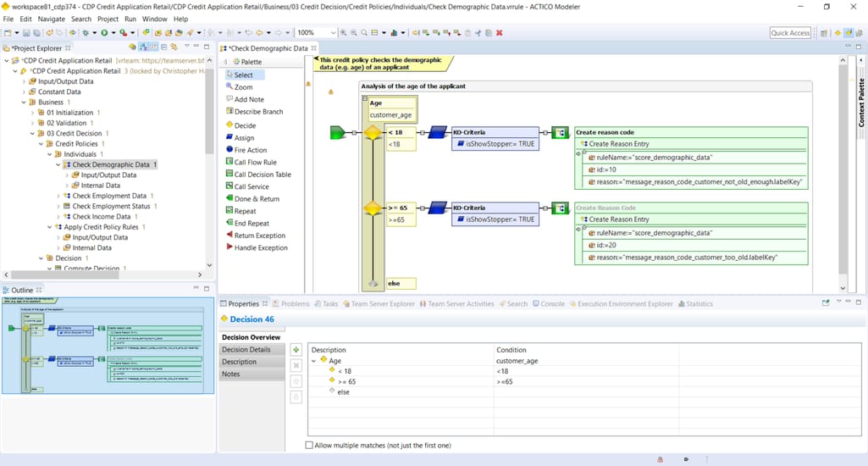The height and width of the screenshot is (466, 868).
Task: Click the red X delete toolbar icon
Action: pyautogui.click(x=500, y=33)
